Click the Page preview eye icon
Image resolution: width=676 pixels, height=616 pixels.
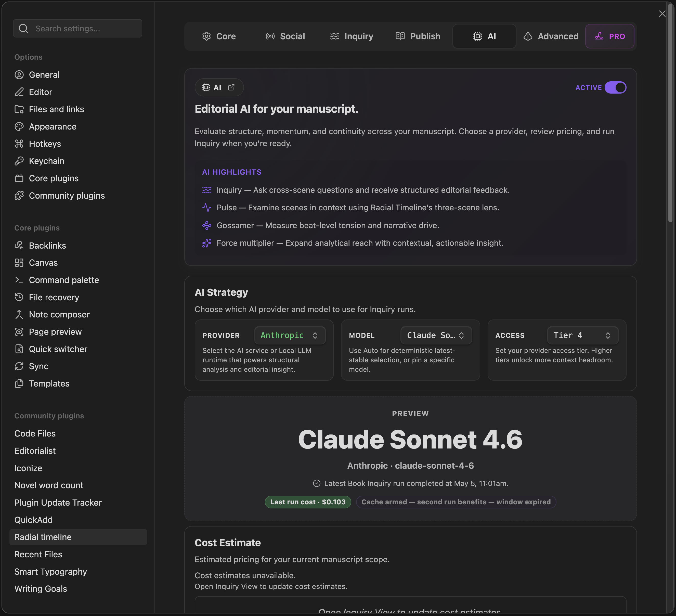point(19,332)
